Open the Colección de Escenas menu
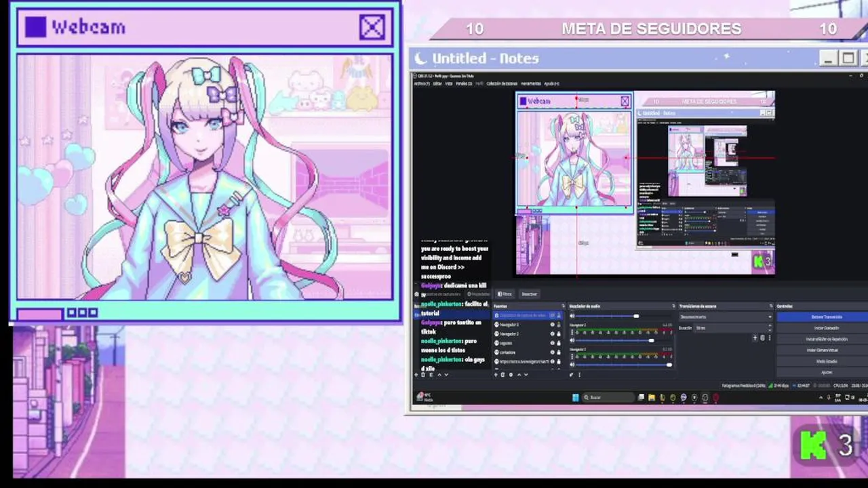 tap(502, 83)
